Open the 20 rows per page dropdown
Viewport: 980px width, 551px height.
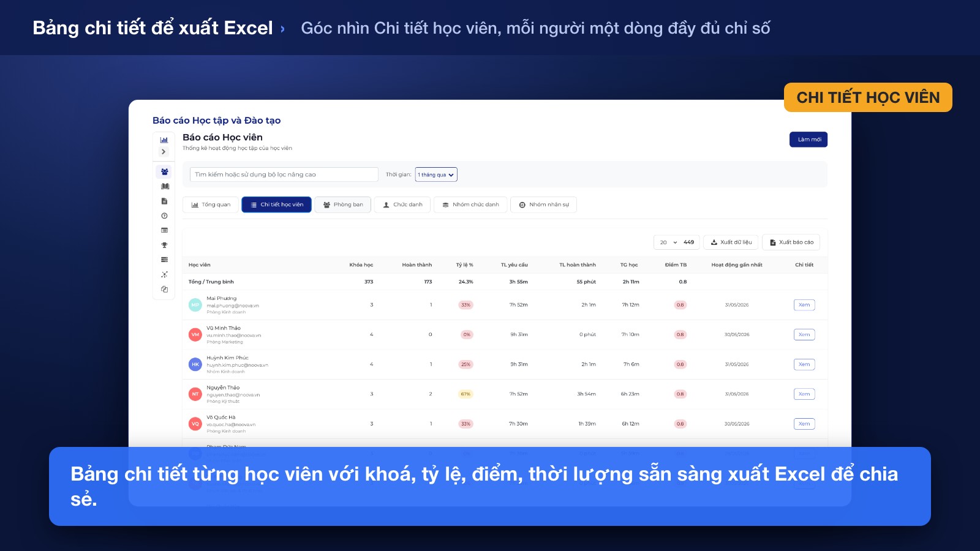coord(668,242)
